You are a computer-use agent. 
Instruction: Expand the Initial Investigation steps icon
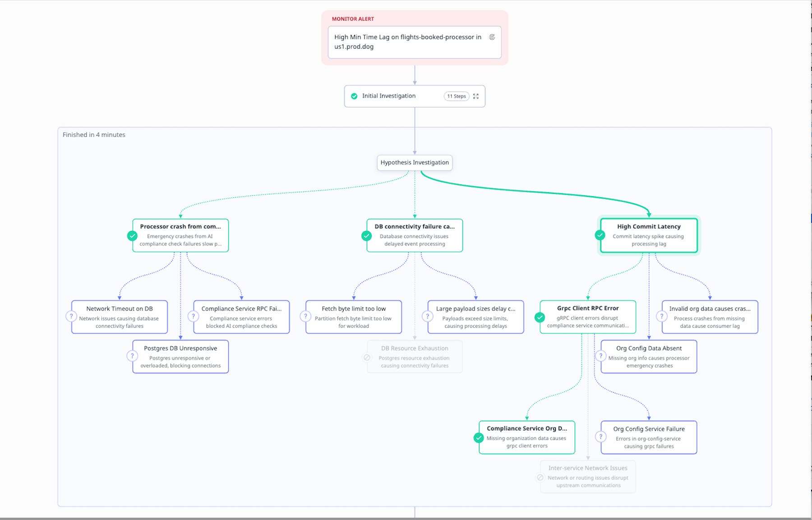click(476, 96)
